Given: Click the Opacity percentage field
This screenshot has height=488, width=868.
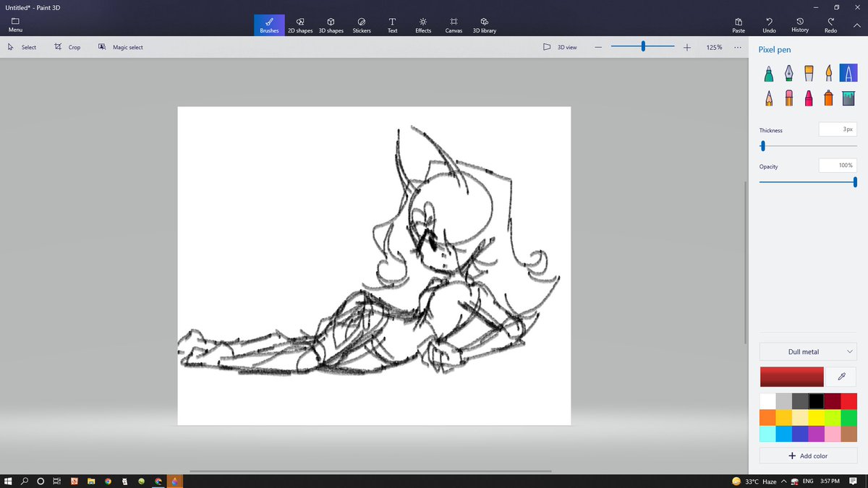Looking at the screenshot, I should click(x=838, y=166).
